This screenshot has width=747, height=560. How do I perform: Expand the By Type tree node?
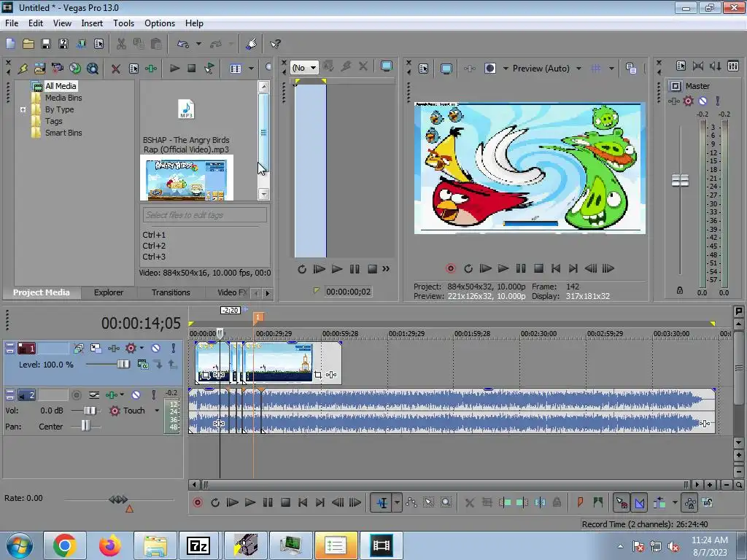(23, 109)
